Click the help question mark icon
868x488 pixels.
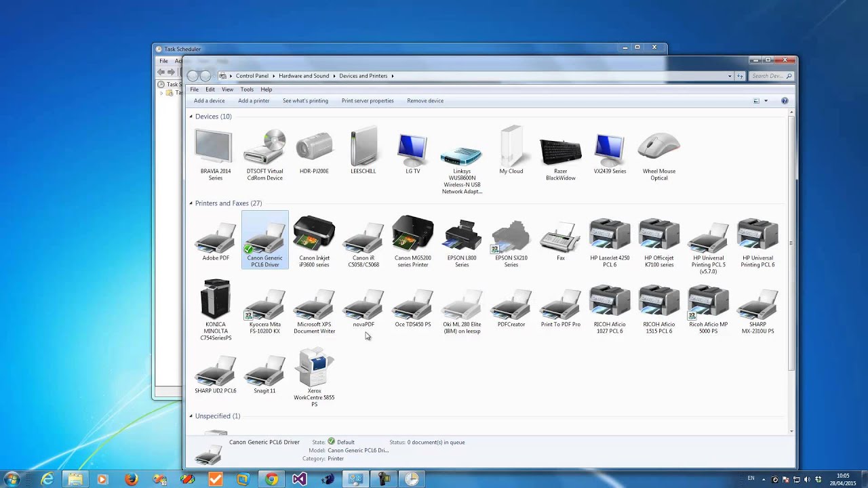[785, 101]
